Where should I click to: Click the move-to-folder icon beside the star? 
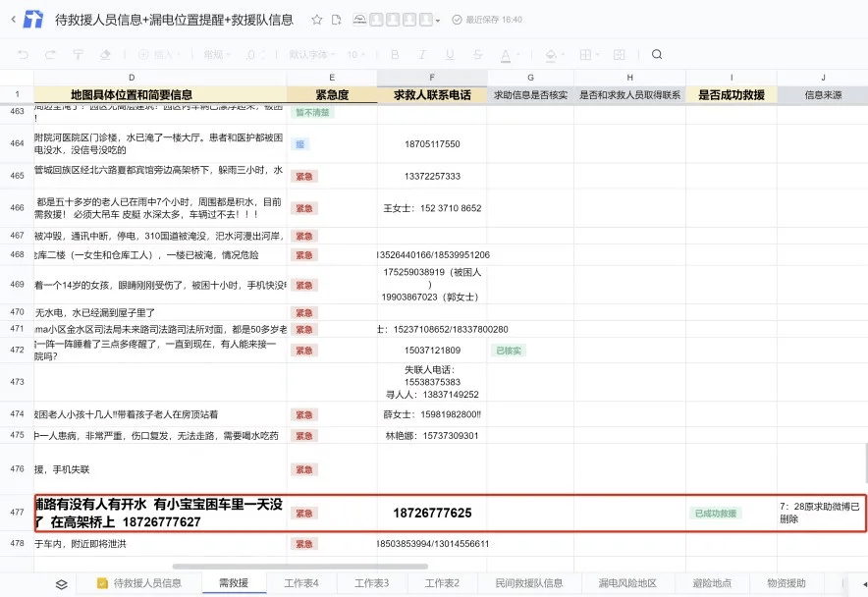[336, 20]
